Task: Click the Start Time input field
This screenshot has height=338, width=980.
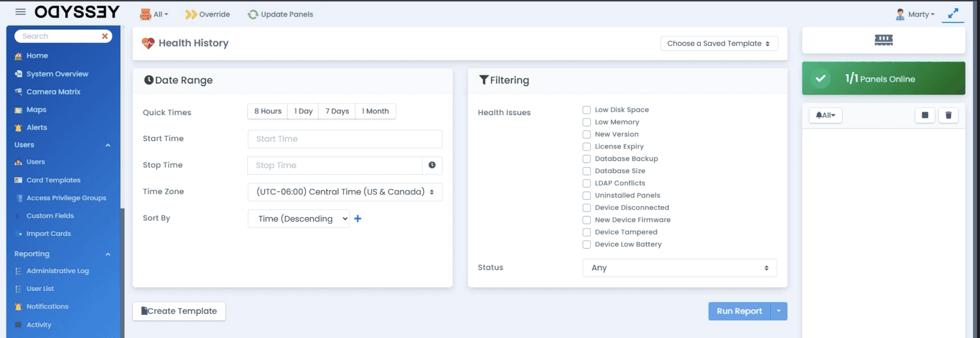Action: tap(345, 139)
